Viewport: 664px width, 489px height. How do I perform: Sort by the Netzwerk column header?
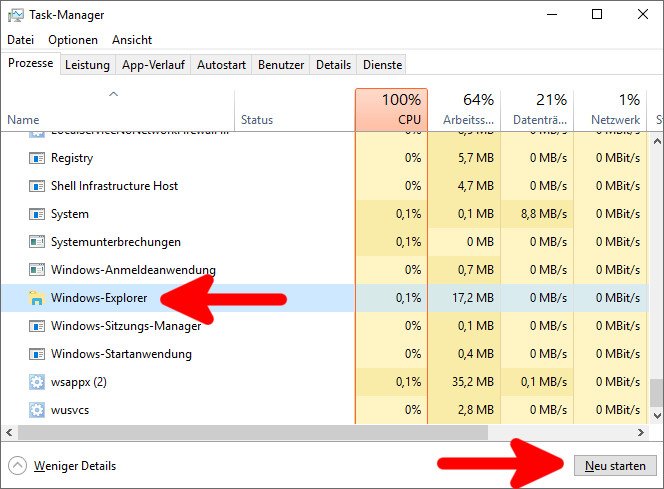[610, 110]
